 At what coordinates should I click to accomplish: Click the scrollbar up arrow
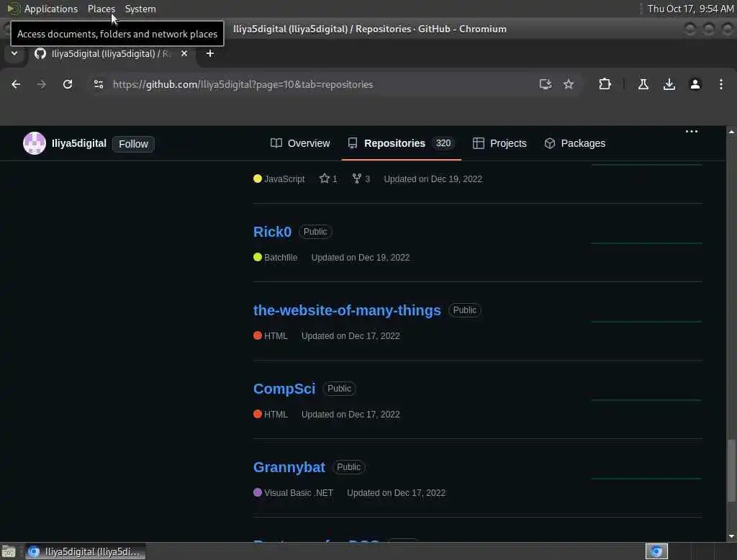[x=731, y=132]
